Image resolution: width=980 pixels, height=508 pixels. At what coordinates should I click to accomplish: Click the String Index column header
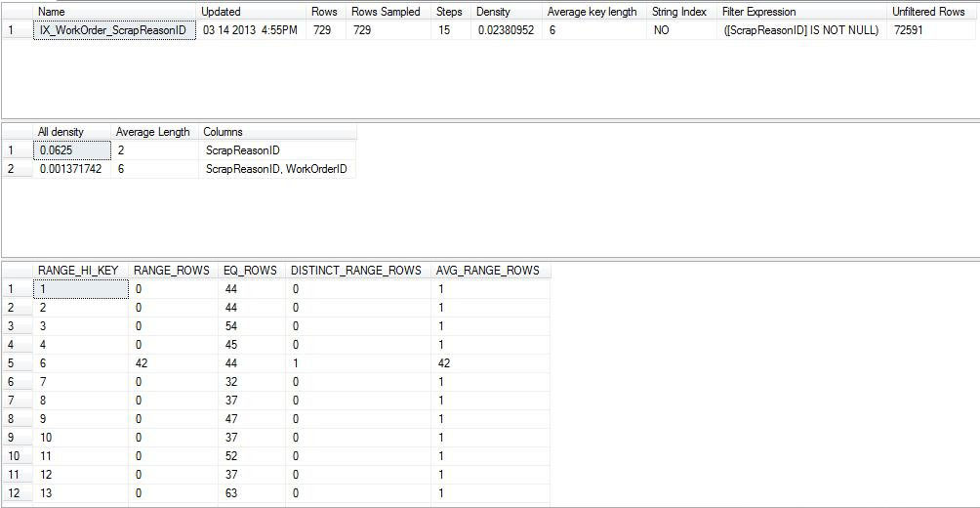tap(681, 12)
